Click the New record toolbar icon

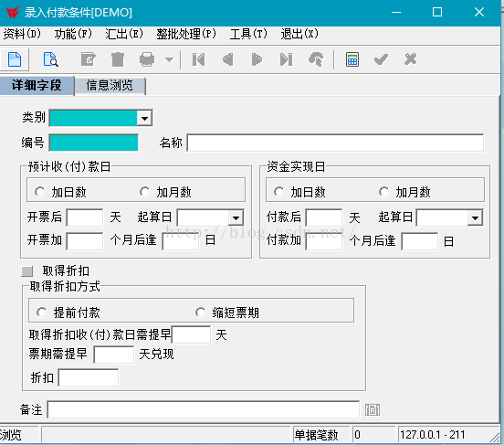(x=15, y=59)
